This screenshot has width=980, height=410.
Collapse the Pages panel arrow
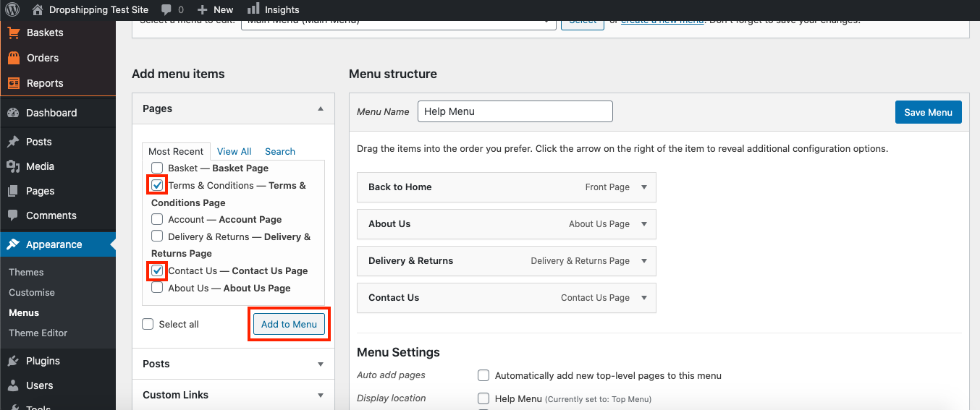coord(321,108)
